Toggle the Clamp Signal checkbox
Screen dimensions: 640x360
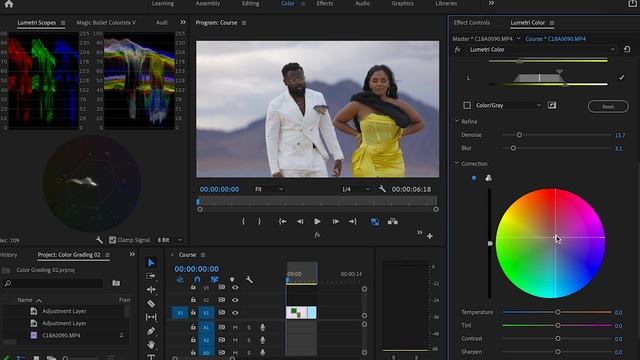click(113, 240)
